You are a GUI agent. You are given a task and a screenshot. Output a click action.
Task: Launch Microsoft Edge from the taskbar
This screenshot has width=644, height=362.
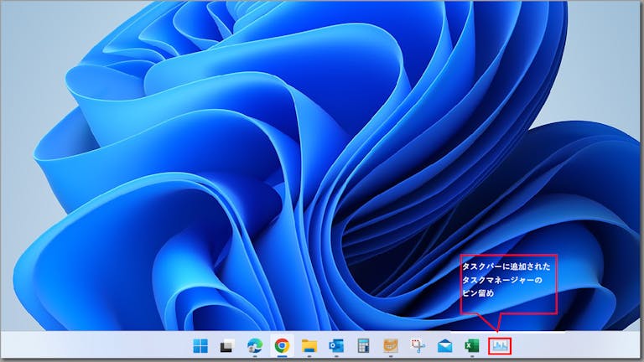tap(255, 346)
